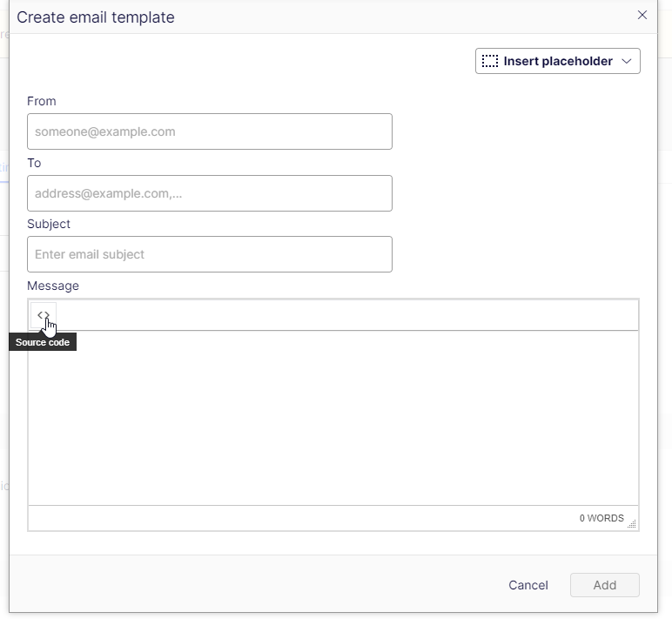Click the editor resize handle corner
672x619 pixels.
pyautogui.click(x=632, y=524)
